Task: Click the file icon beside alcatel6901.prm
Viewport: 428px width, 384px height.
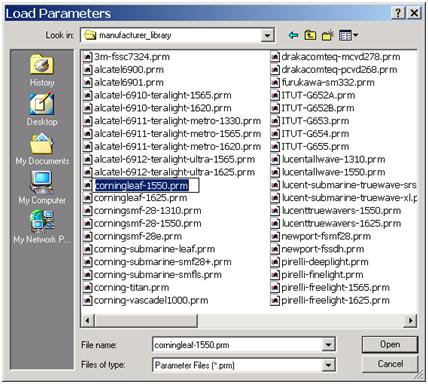Action: (x=87, y=82)
